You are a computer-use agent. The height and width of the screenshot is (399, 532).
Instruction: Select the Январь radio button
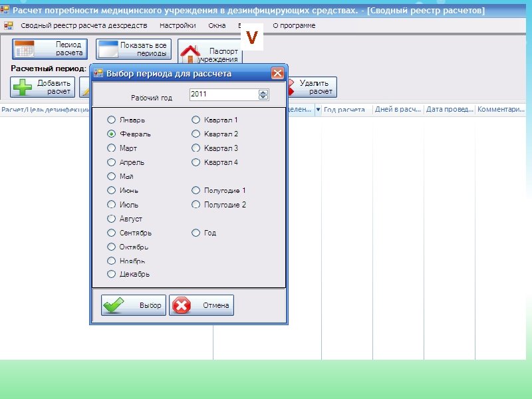click(111, 120)
